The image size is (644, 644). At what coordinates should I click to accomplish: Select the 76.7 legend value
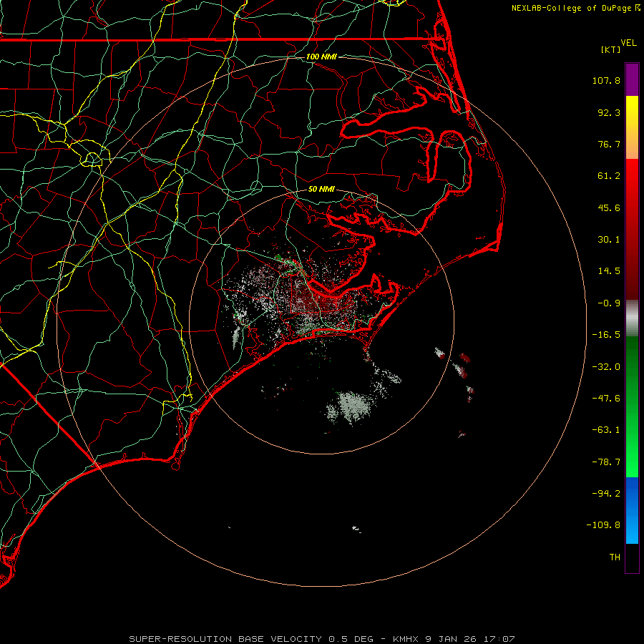[609, 144]
